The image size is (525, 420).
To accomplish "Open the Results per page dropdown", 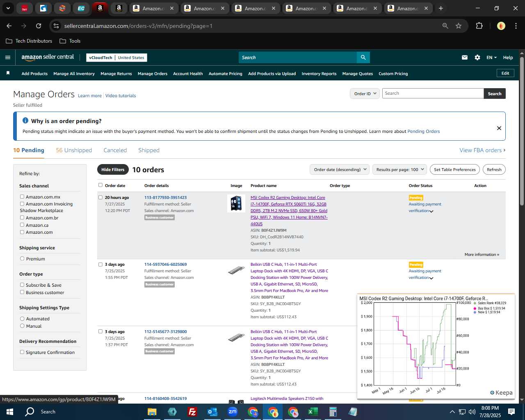I will pyautogui.click(x=400, y=169).
